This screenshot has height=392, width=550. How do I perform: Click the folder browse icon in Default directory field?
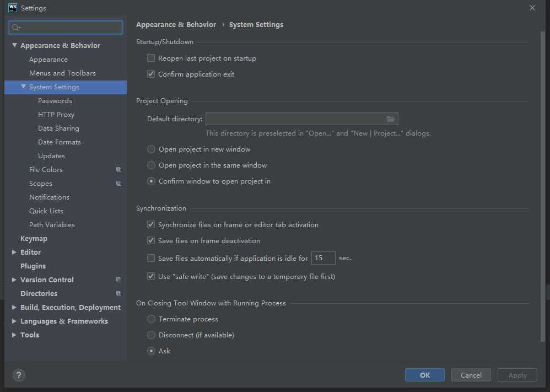click(x=390, y=119)
